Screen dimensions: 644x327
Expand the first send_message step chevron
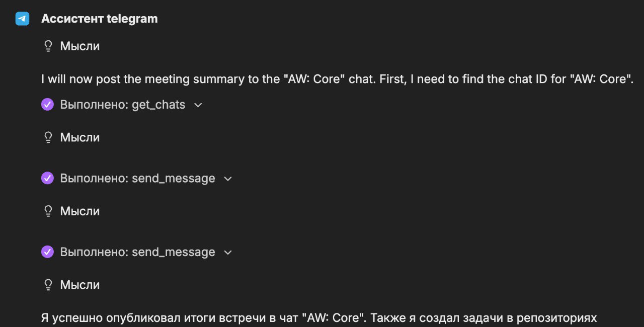pos(228,179)
